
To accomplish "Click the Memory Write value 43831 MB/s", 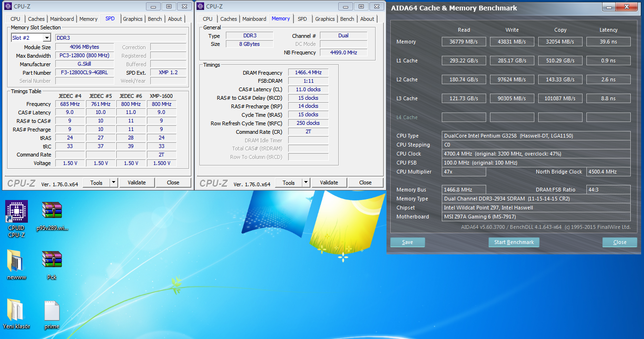I will click(512, 42).
